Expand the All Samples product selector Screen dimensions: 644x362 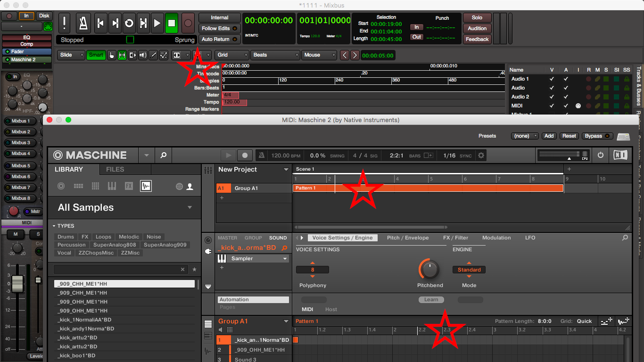[190, 207]
